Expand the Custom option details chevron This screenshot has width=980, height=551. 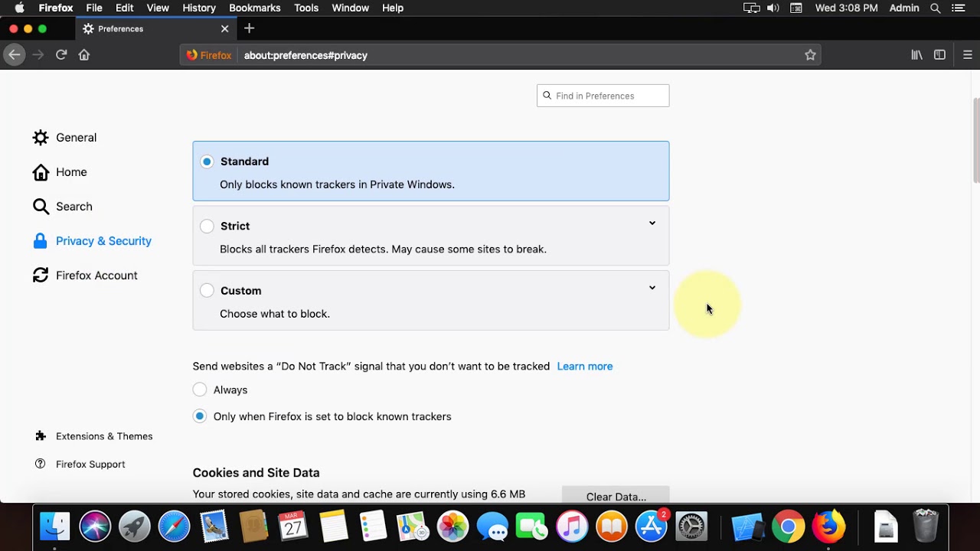click(x=652, y=288)
